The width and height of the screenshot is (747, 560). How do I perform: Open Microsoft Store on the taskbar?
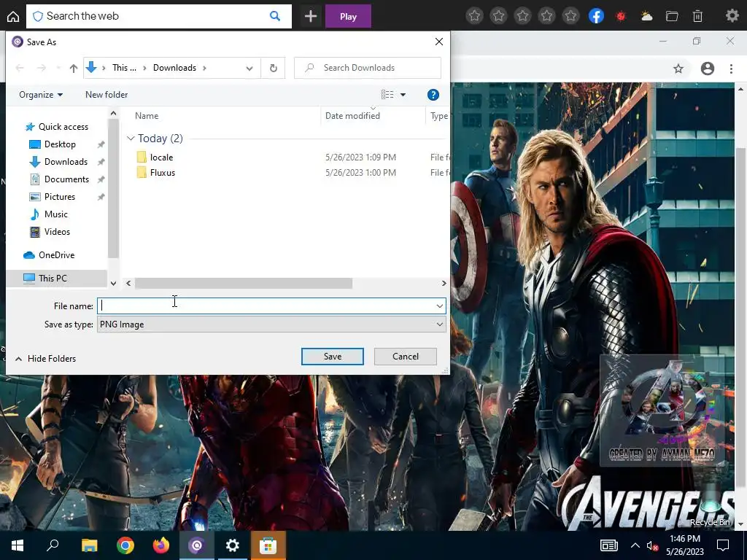[268, 545]
